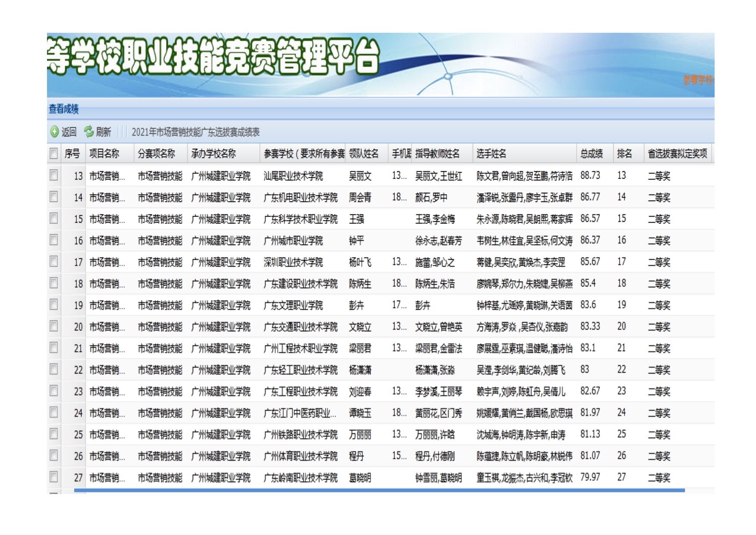Click the 刷新 button label
The image size is (756, 535).
pos(104,132)
